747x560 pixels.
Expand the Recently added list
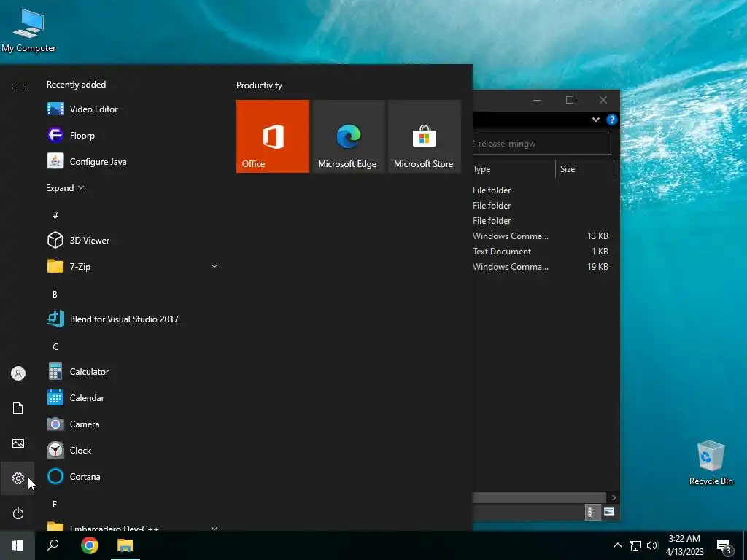[x=65, y=187]
